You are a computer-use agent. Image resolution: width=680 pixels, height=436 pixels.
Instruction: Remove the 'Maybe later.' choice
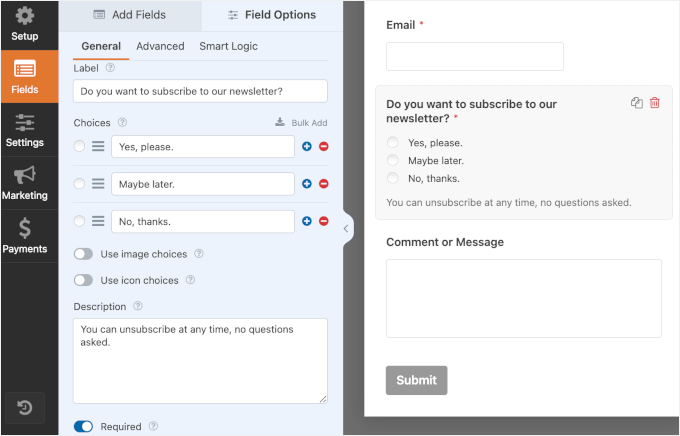[x=324, y=184]
